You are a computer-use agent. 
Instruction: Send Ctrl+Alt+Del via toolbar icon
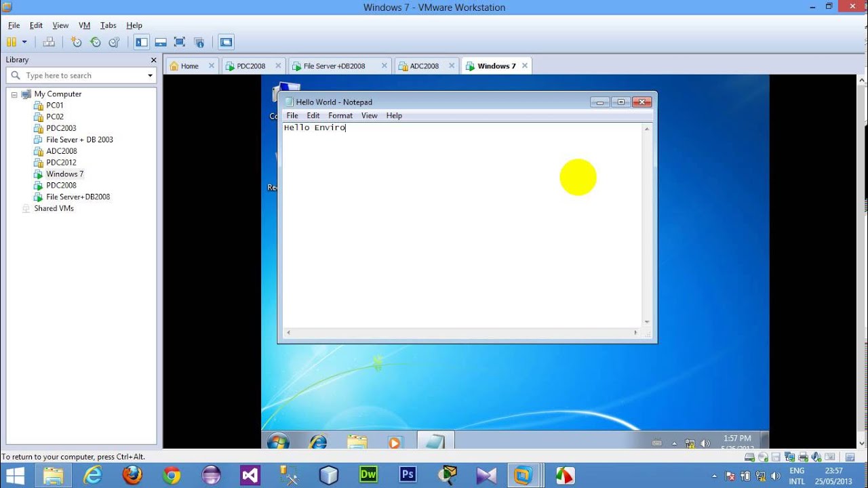[49, 42]
